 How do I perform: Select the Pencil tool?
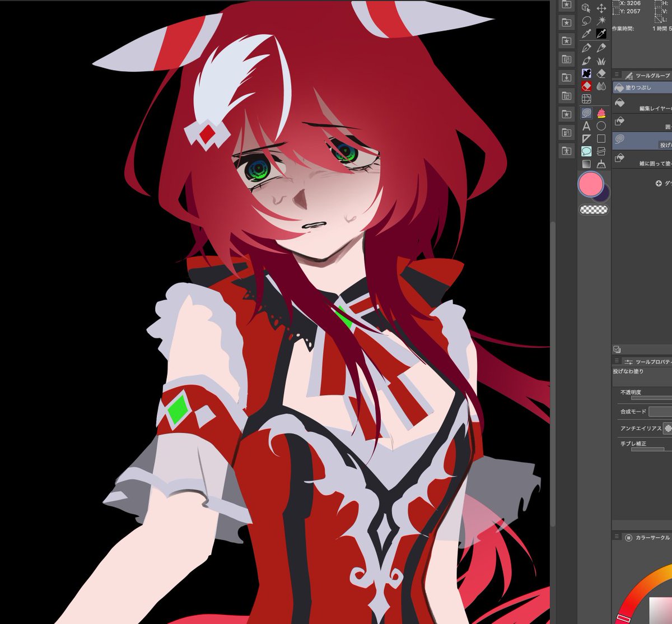pyautogui.click(x=601, y=48)
